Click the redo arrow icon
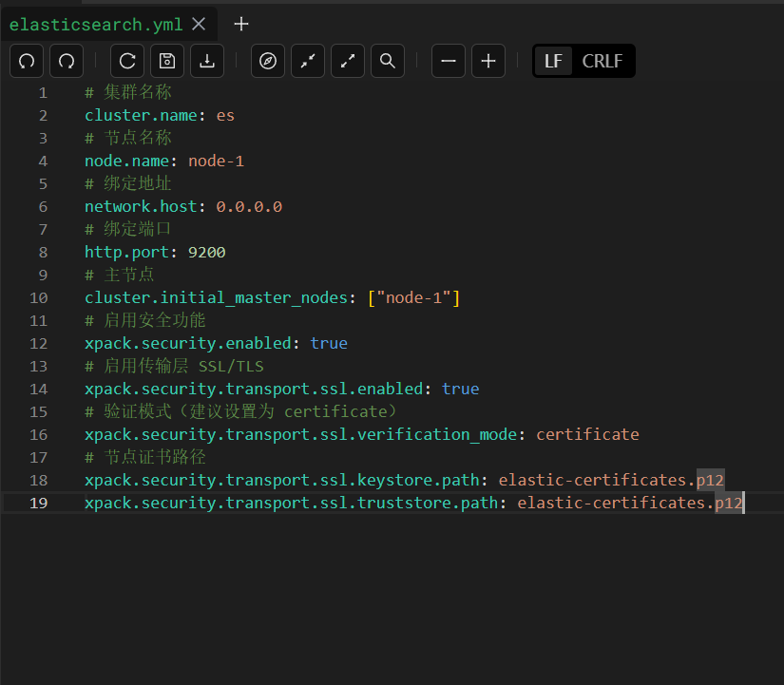 coord(67,61)
